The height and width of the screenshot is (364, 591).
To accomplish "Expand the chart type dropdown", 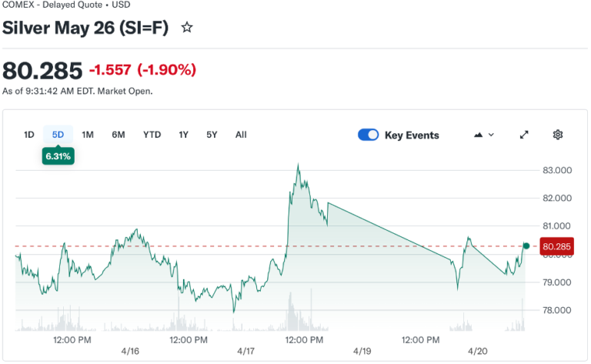I will click(484, 135).
